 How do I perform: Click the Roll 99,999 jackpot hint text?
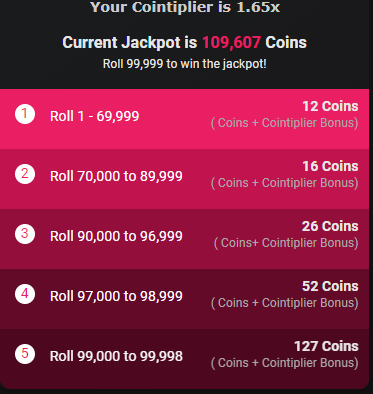[185, 64]
